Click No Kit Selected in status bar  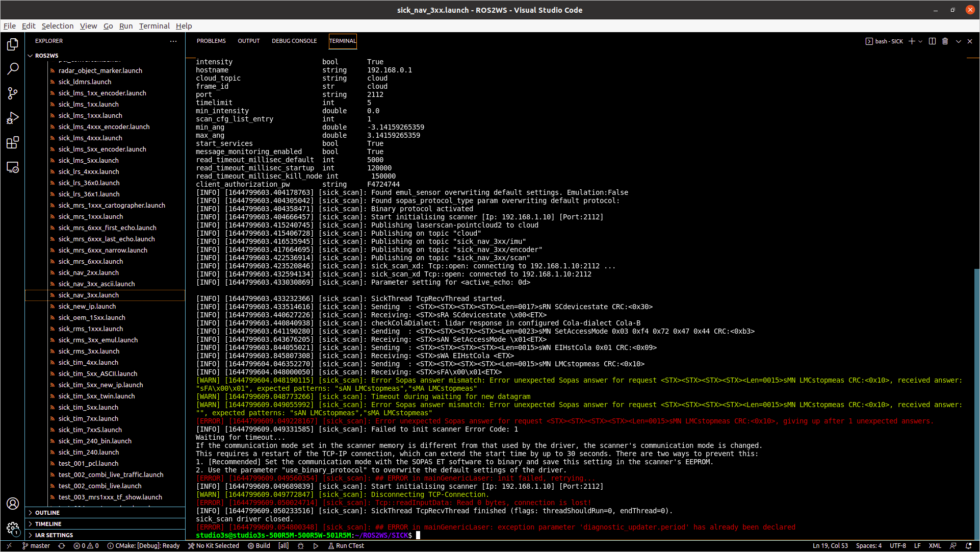click(x=214, y=546)
